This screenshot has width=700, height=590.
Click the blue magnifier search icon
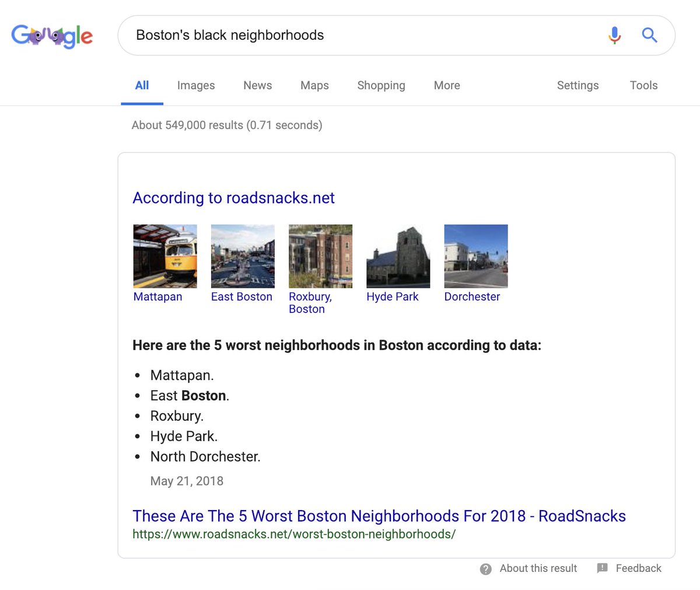649,35
